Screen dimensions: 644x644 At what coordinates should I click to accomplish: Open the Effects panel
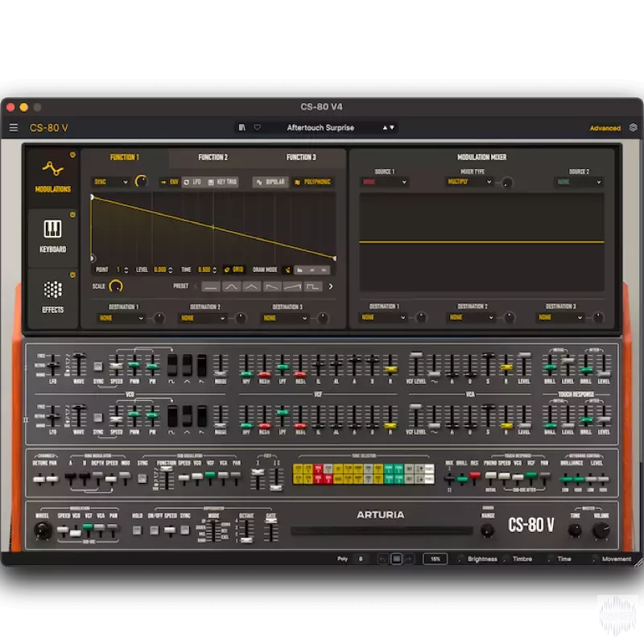click(53, 297)
